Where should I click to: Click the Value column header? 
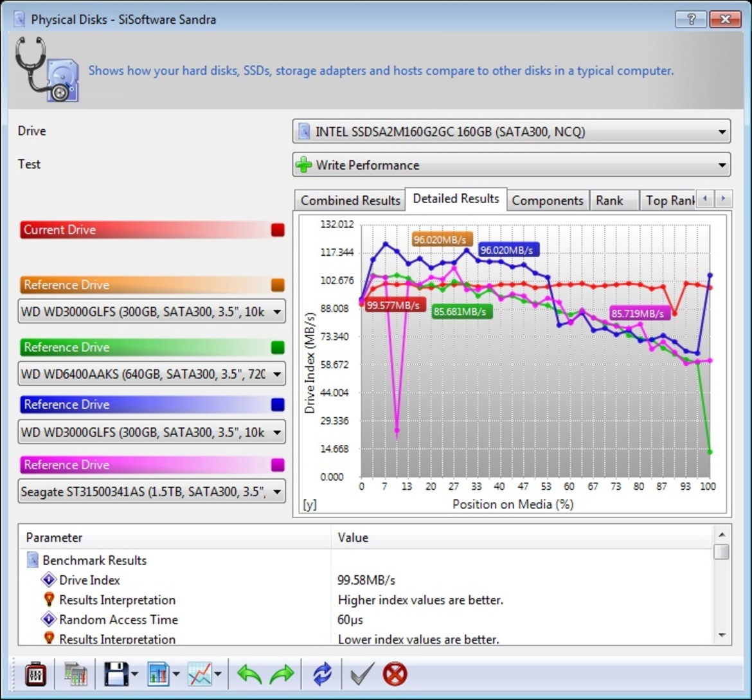tap(521, 537)
